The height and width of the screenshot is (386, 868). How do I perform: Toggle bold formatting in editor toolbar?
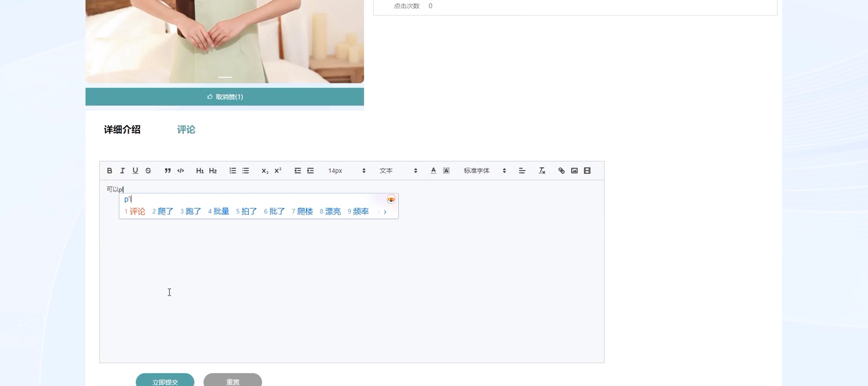point(110,170)
